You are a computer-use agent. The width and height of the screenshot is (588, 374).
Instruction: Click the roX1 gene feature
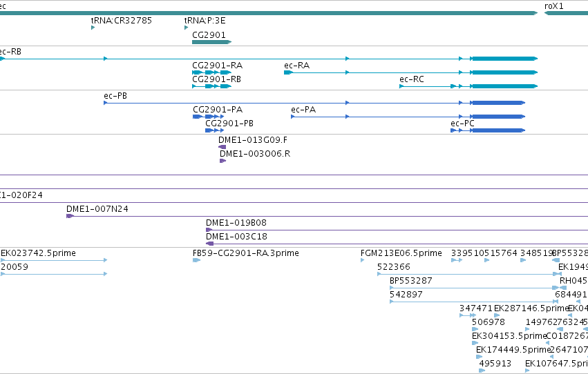pyautogui.click(x=566, y=13)
